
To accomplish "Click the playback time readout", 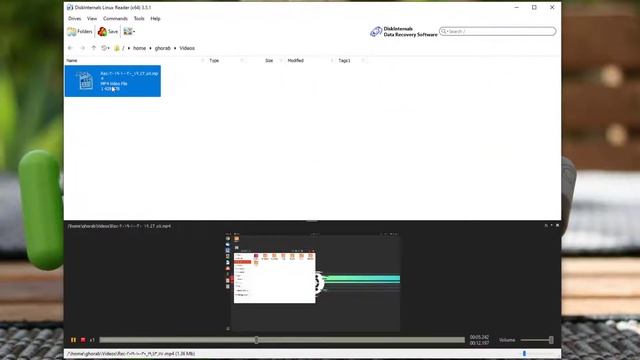I will click(x=479, y=340).
